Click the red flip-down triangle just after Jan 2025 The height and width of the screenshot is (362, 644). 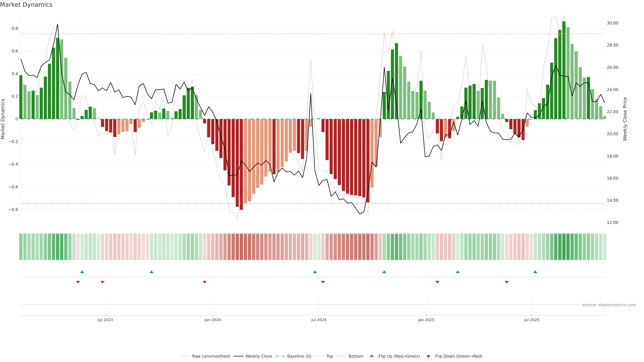[x=437, y=282]
